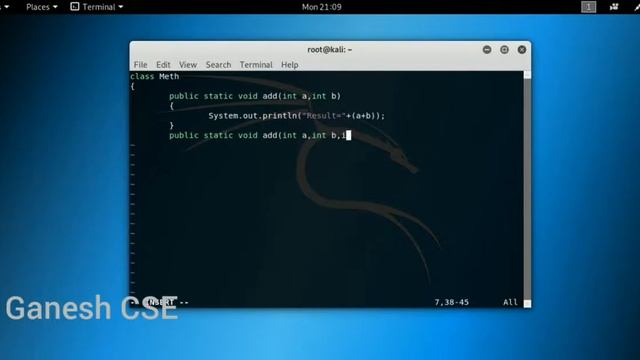Click the cursor position '7,38-45' status
The height and width of the screenshot is (360, 640).
[451, 302]
